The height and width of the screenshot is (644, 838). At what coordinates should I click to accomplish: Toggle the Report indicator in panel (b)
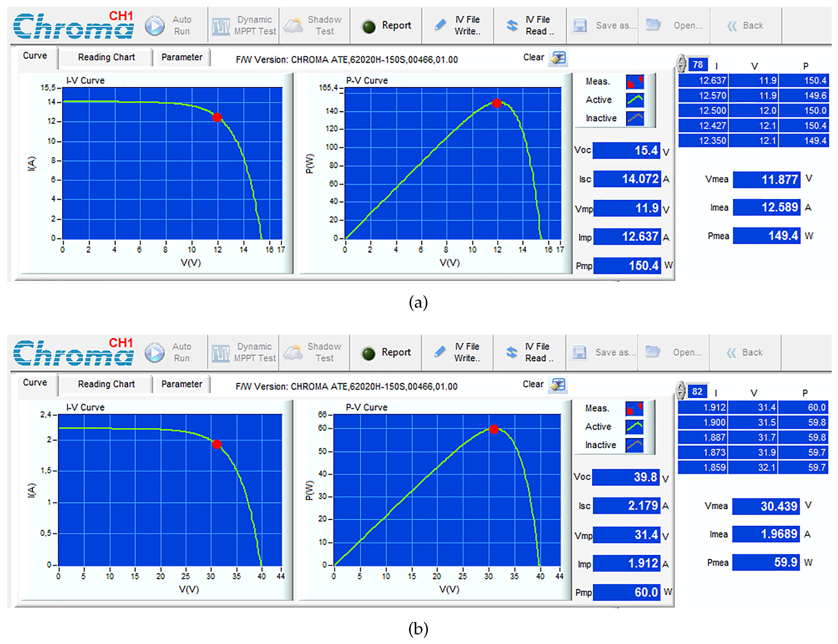368,354
